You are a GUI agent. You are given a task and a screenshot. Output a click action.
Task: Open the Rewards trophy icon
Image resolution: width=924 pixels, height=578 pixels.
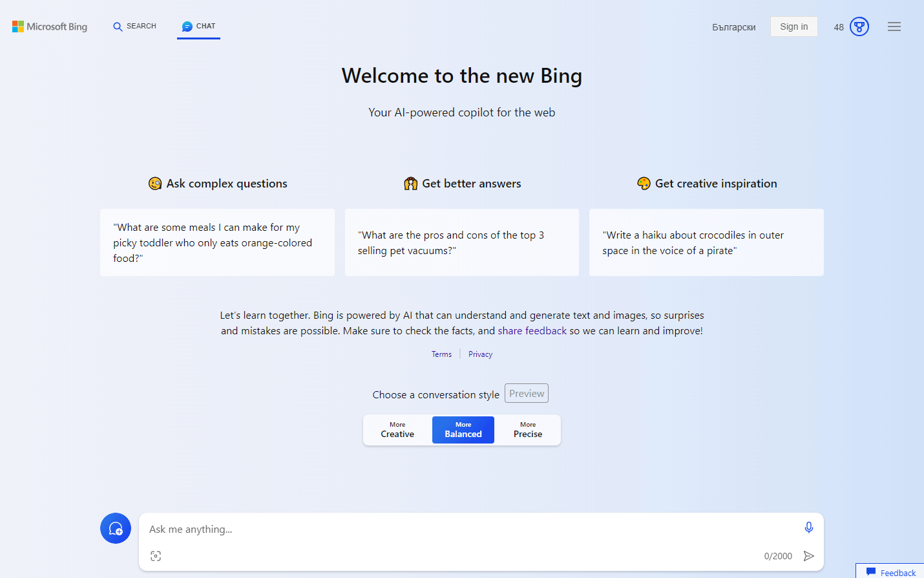[x=859, y=27]
